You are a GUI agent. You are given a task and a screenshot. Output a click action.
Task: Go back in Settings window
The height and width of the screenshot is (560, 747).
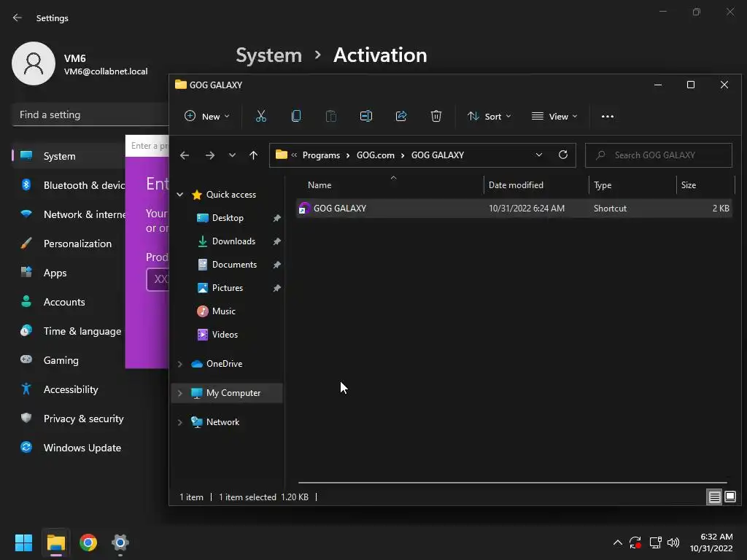tap(18, 17)
